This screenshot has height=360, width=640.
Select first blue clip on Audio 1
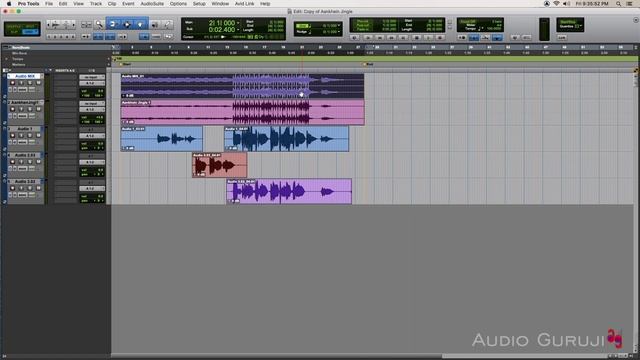click(162, 139)
